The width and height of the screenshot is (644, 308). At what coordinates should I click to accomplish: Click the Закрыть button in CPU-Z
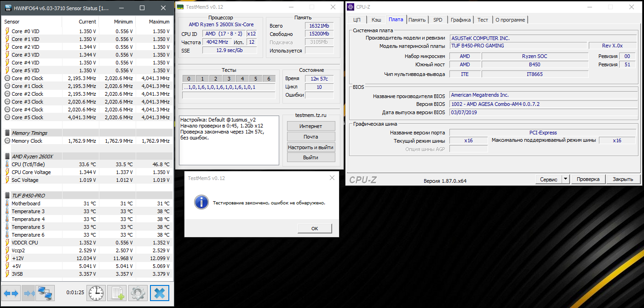point(623,179)
